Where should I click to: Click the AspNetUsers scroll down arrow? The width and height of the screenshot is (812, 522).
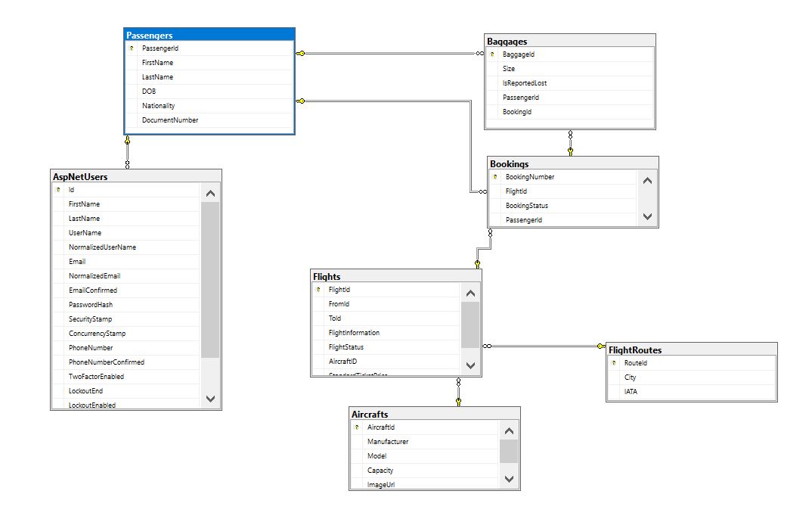pyautogui.click(x=210, y=399)
